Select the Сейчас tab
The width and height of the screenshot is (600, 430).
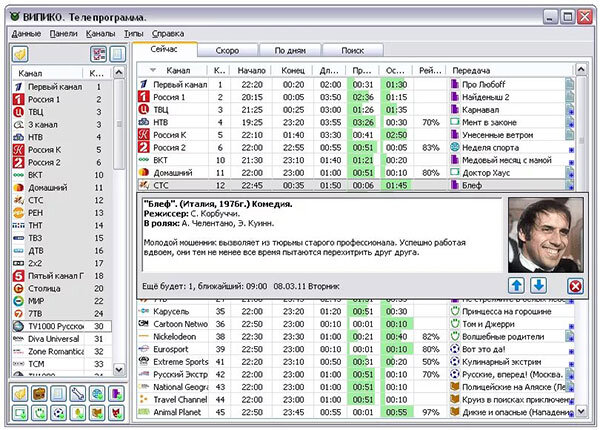click(164, 49)
